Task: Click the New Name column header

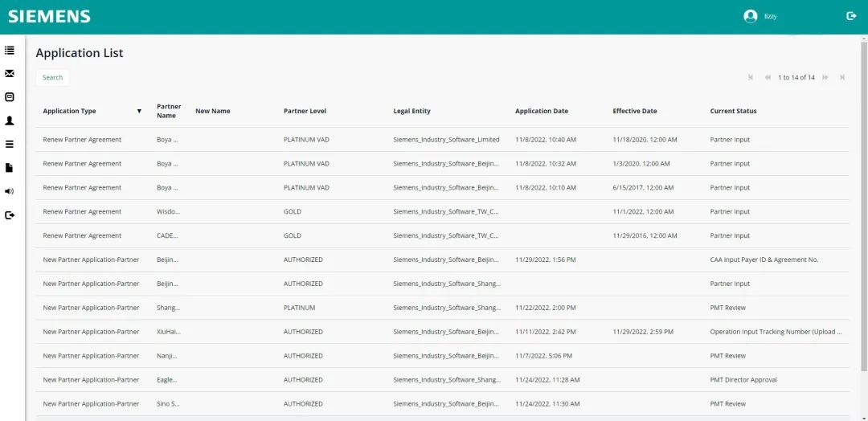Action: pos(212,111)
